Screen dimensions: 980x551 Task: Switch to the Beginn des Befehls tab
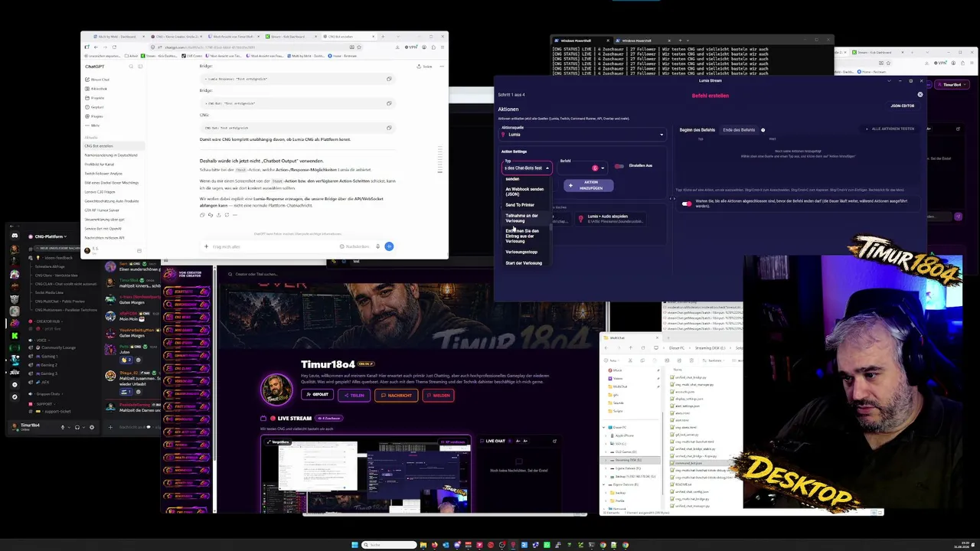coord(696,130)
